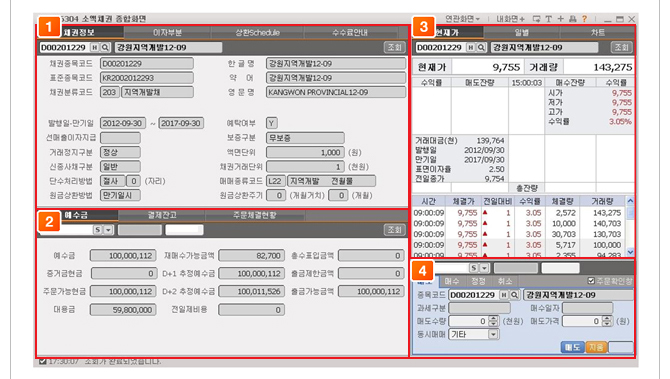
Task: Click the search magnifier in 채권정보 panel
Action: [105, 47]
